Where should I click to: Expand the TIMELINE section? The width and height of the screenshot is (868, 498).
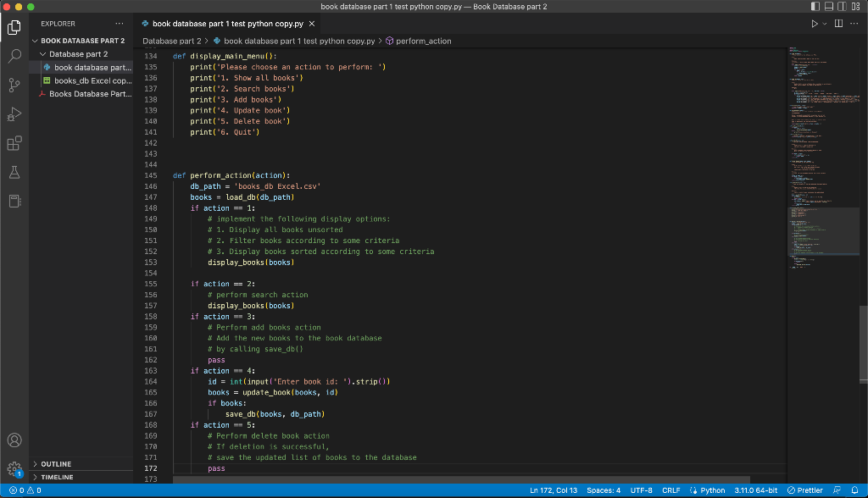click(x=57, y=478)
